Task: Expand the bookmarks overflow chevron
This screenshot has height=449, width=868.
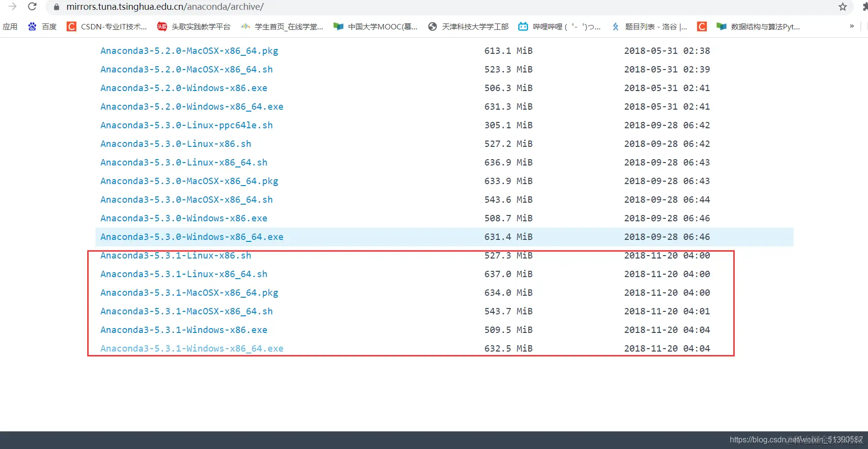Action: point(852,26)
